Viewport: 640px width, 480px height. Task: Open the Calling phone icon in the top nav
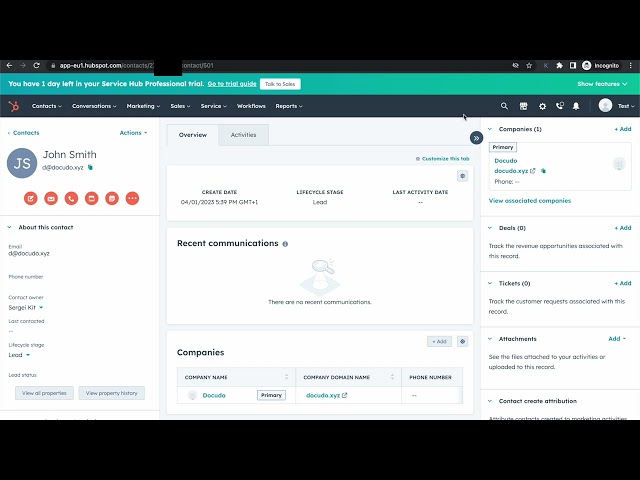(560, 106)
